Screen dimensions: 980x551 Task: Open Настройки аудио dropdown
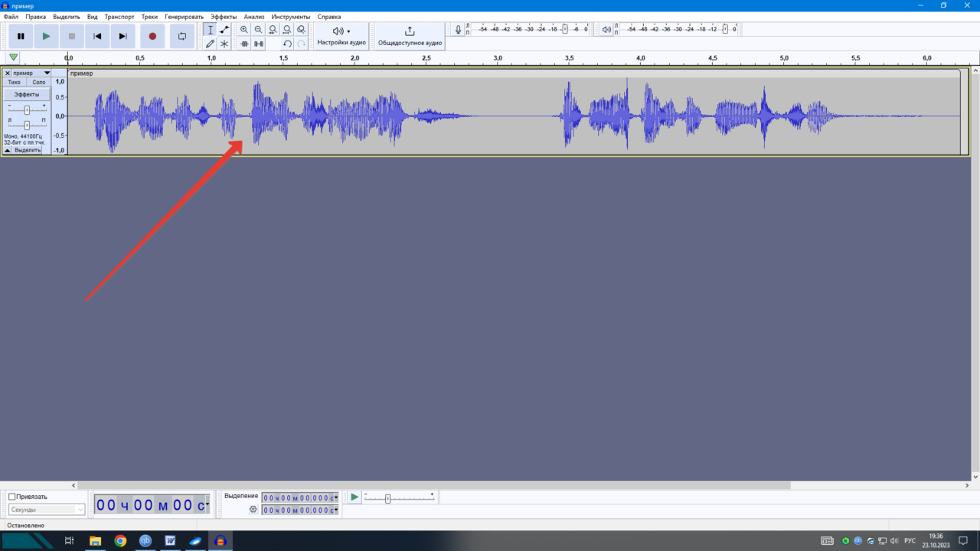pos(341,36)
